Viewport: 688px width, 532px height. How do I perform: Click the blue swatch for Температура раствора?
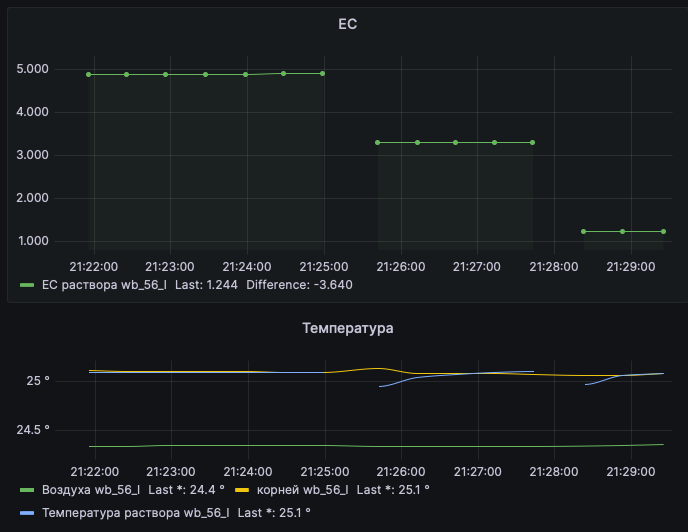pyautogui.click(x=27, y=512)
